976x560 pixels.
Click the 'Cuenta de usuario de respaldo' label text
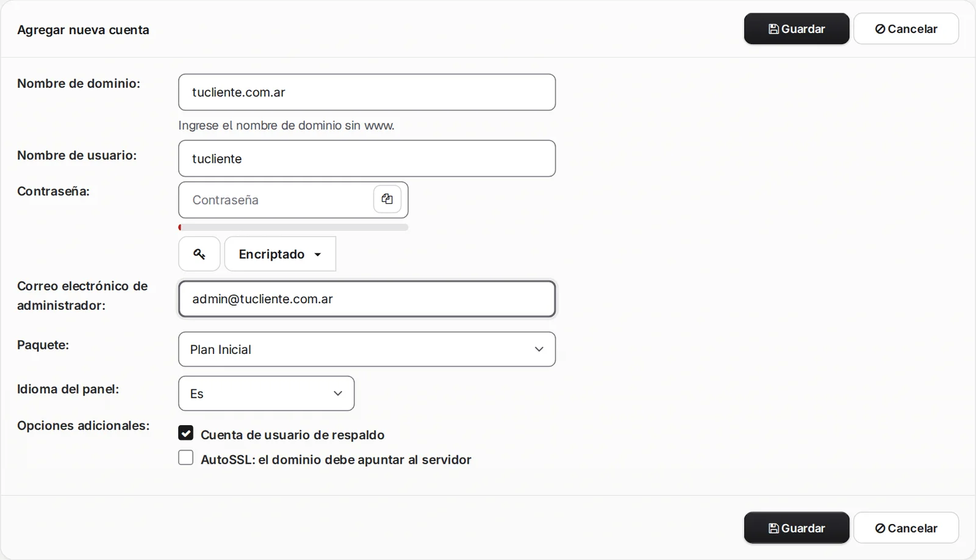pyautogui.click(x=292, y=434)
